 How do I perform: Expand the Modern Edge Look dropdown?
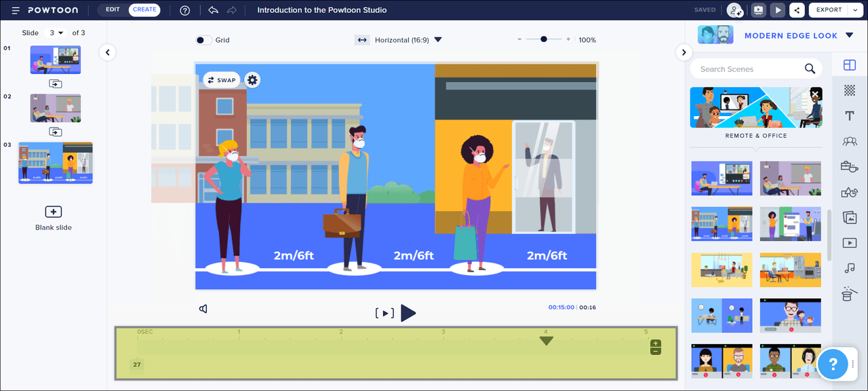click(x=850, y=35)
